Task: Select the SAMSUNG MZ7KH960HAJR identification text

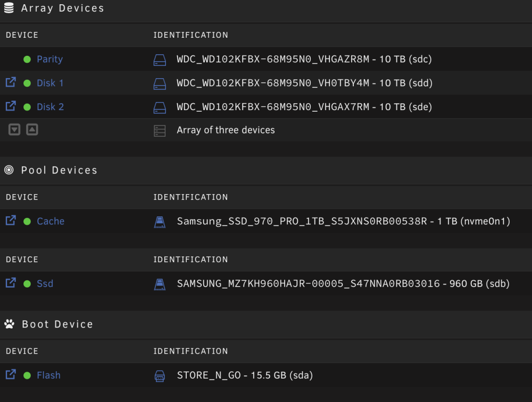Action: tap(343, 283)
